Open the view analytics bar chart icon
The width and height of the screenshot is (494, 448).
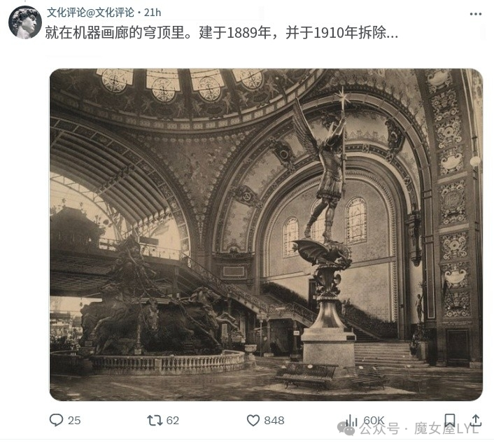tap(351, 420)
